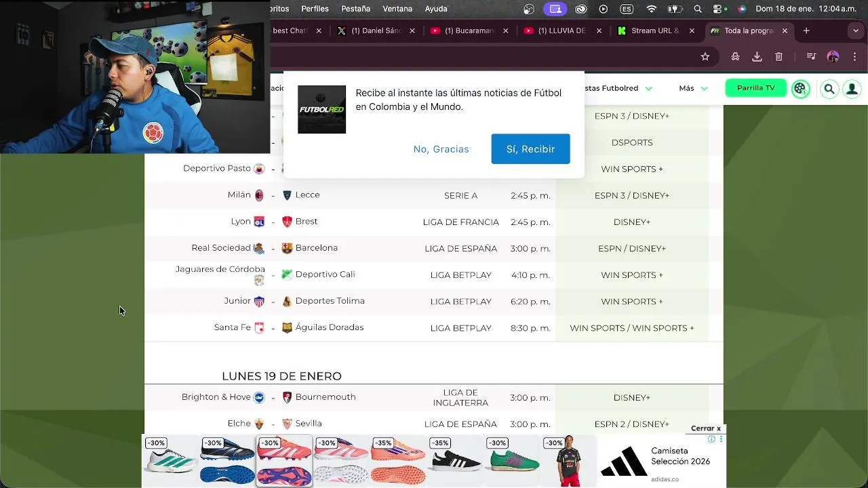868x488 pixels.
Task: Open the Ventana menu
Action: tap(397, 9)
